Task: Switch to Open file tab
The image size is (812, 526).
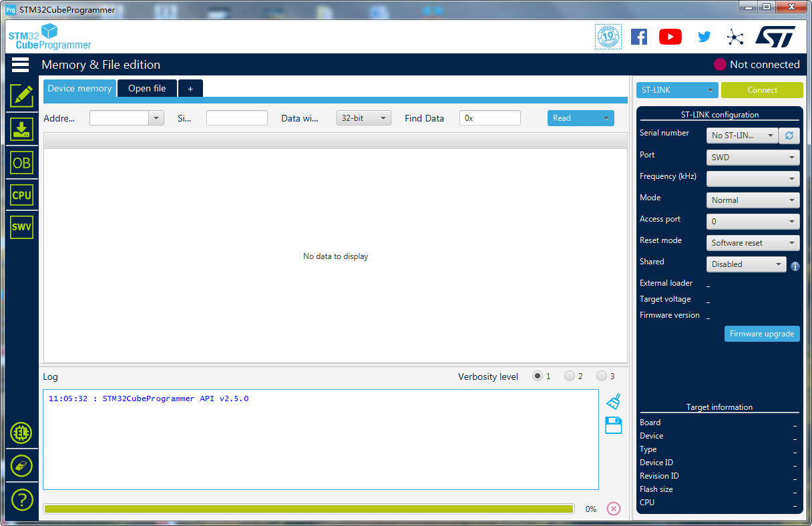Action: point(147,88)
